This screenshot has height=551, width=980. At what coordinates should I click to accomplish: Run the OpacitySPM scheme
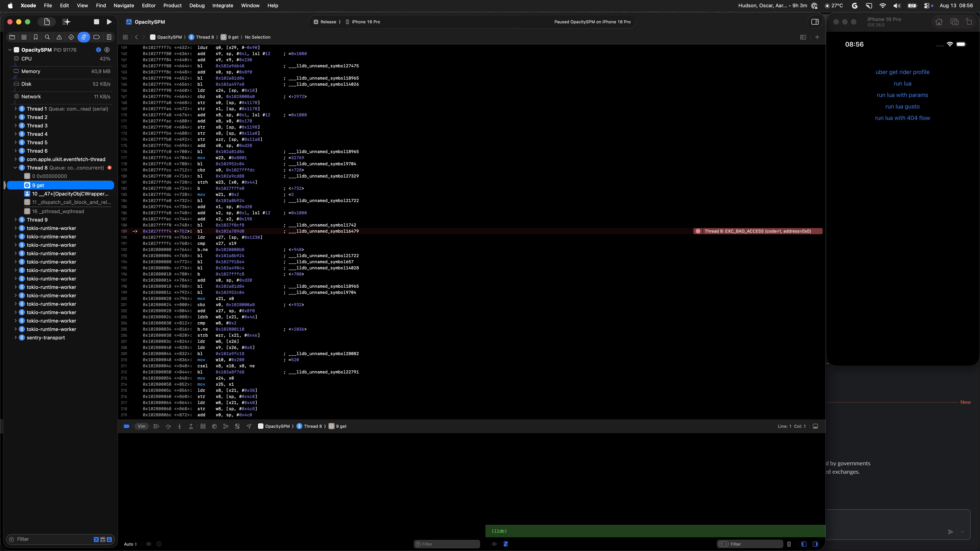[x=109, y=22]
